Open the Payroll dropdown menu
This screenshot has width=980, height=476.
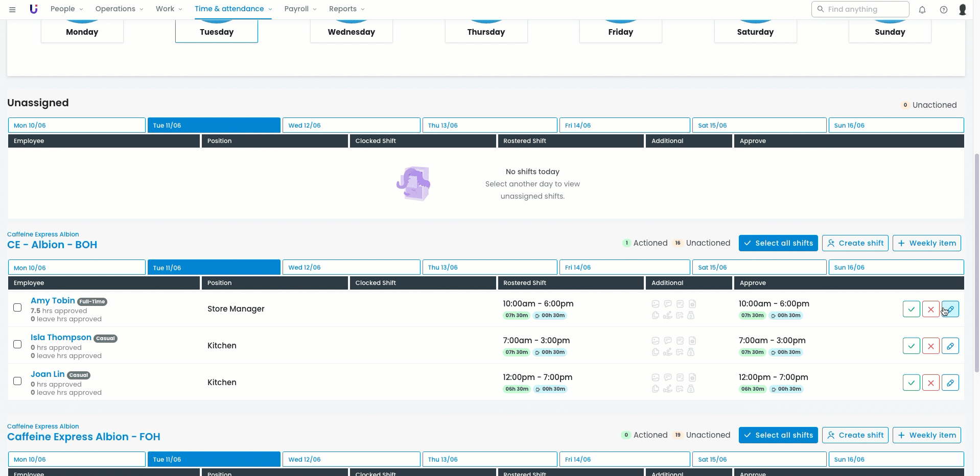click(300, 9)
